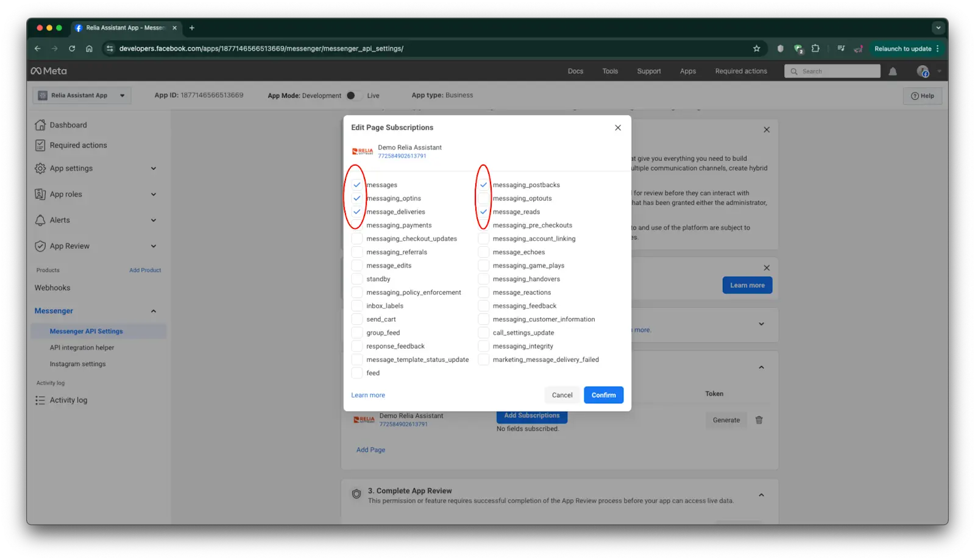
Task: Enable the messaging_payments subscription
Action: pos(356,225)
